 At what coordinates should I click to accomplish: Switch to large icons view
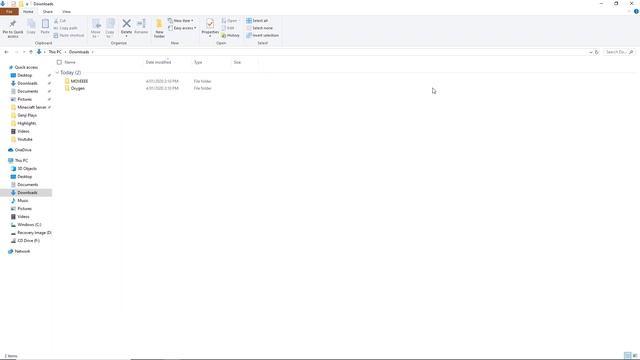635,356
